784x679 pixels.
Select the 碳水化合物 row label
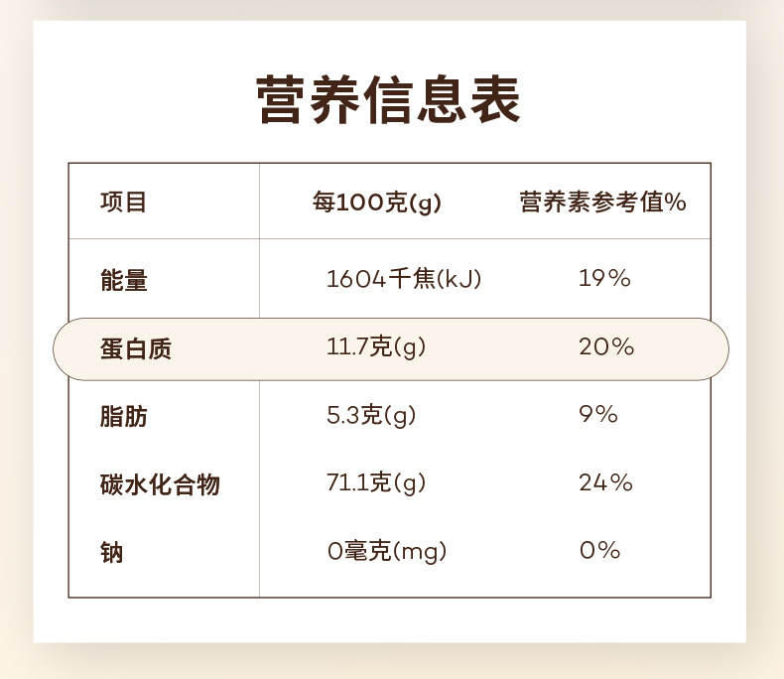[159, 484]
